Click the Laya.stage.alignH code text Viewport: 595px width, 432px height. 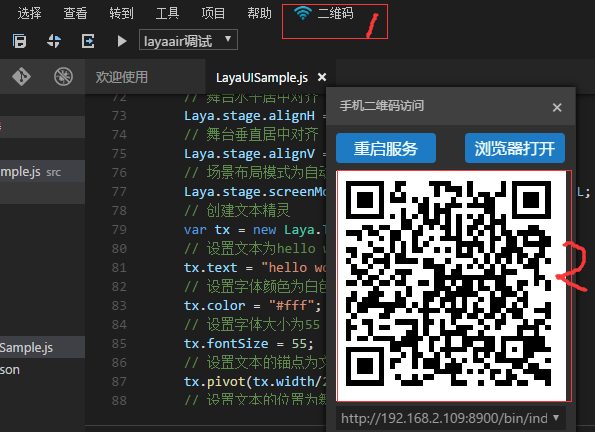click(249, 115)
